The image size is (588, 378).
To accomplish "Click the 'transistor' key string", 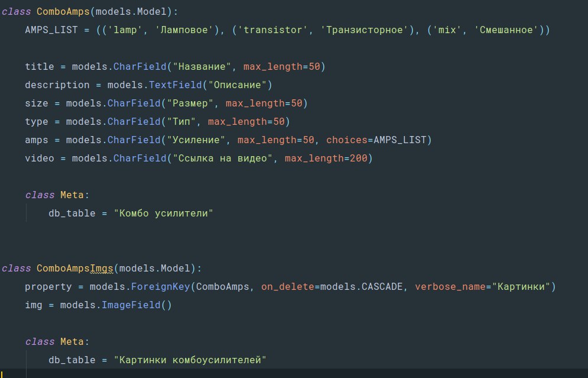I will pyautogui.click(x=272, y=30).
